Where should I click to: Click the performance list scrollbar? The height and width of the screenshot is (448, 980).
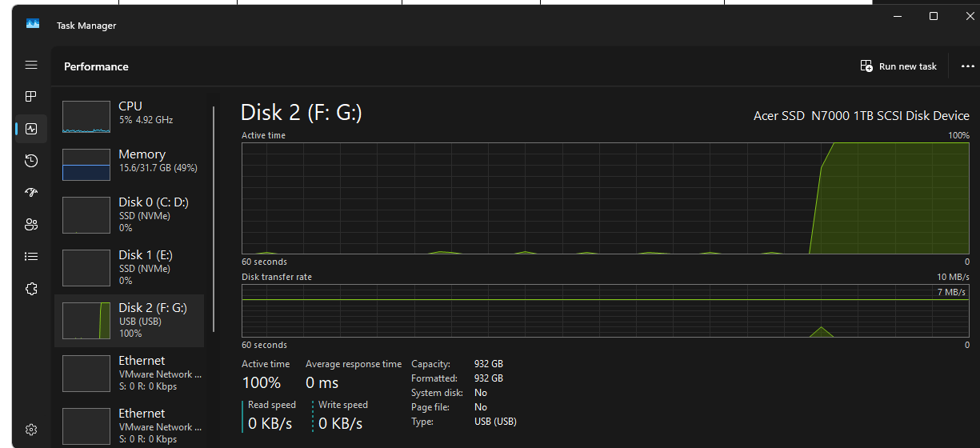214,218
